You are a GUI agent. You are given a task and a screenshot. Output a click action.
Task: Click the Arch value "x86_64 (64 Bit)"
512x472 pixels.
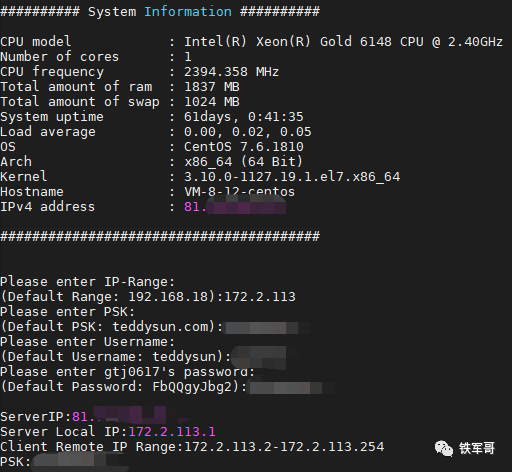tap(244, 162)
